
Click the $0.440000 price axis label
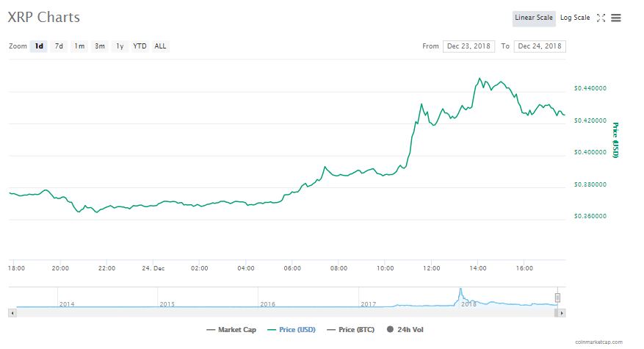point(590,88)
